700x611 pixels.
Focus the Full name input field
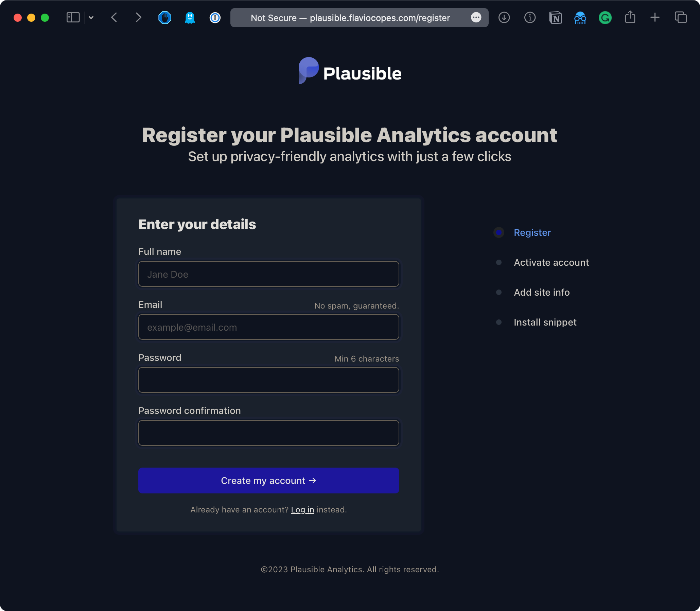coord(269,274)
